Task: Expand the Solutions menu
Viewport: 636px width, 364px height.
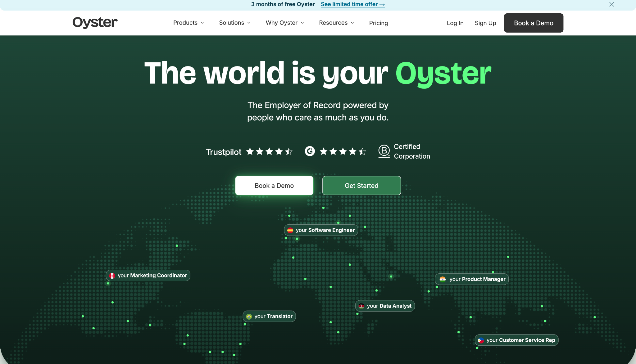Action: point(235,23)
